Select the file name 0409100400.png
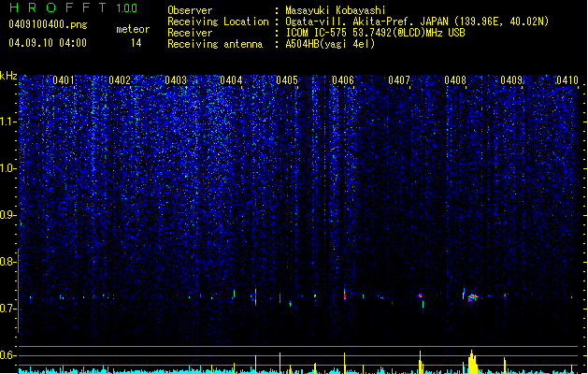The image size is (588, 374). (48, 24)
